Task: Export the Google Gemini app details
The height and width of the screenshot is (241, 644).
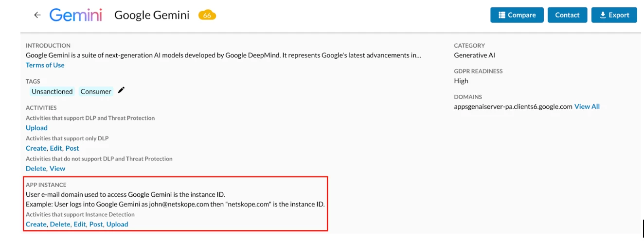Action: click(x=614, y=15)
